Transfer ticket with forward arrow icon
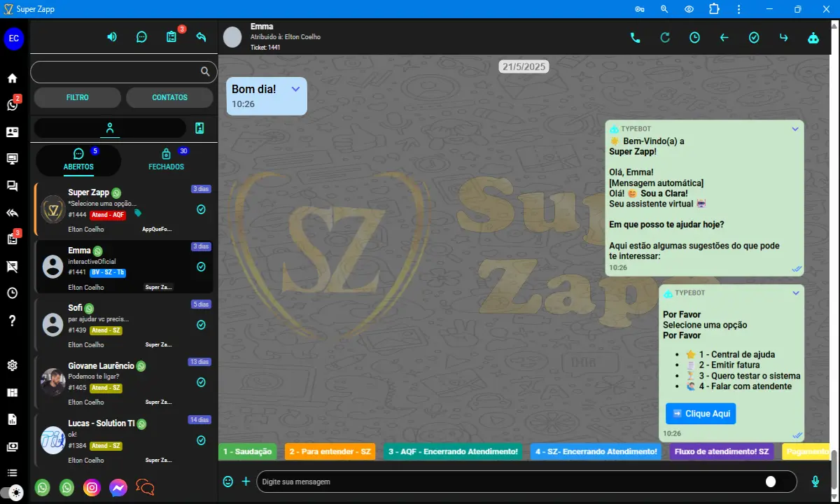Screen dimensions: 840x504 [x=783, y=38]
